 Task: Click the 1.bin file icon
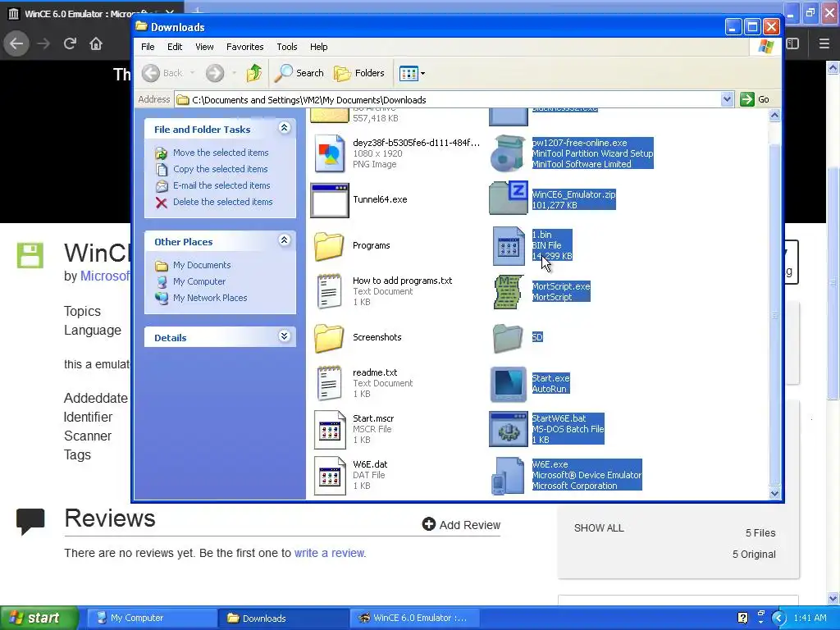click(509, 246)
